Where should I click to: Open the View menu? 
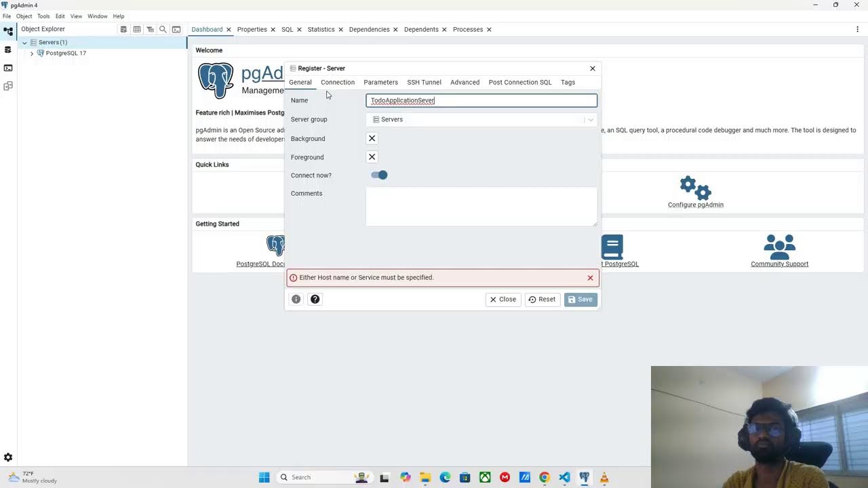(76, 16)
